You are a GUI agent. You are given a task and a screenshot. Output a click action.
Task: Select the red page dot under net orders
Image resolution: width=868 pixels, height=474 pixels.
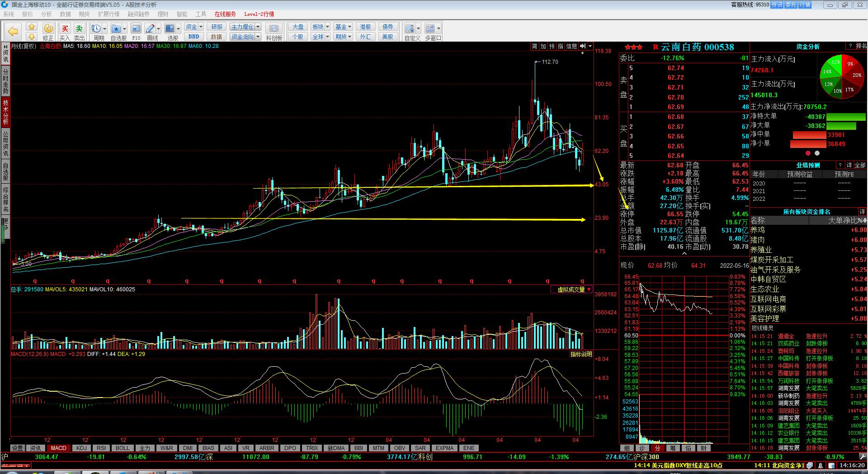[808, 153]
